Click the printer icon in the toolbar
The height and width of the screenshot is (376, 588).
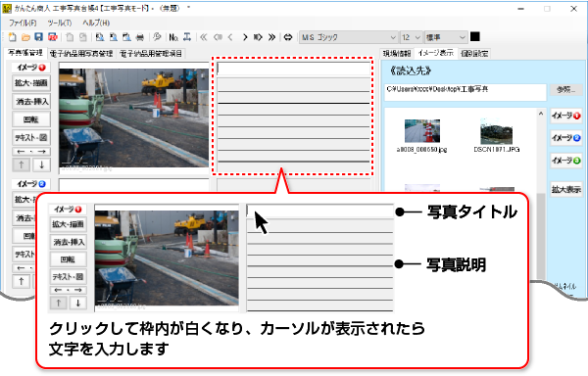(140, 37)
